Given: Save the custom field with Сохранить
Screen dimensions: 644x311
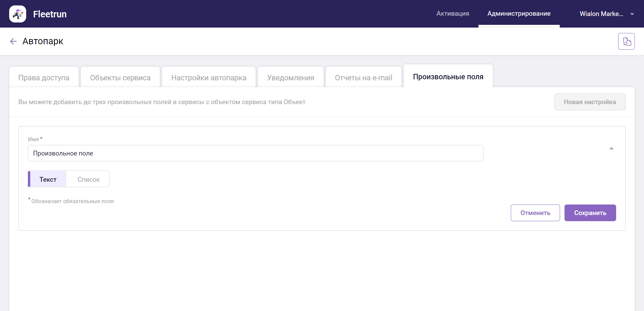Looking at the screenshot, I should (590, 213).
